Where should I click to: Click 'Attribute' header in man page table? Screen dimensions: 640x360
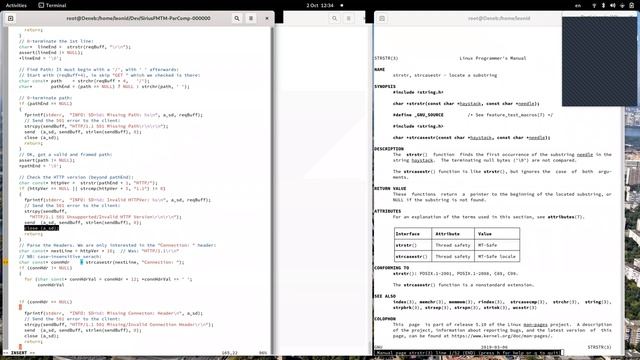[447, 234]
